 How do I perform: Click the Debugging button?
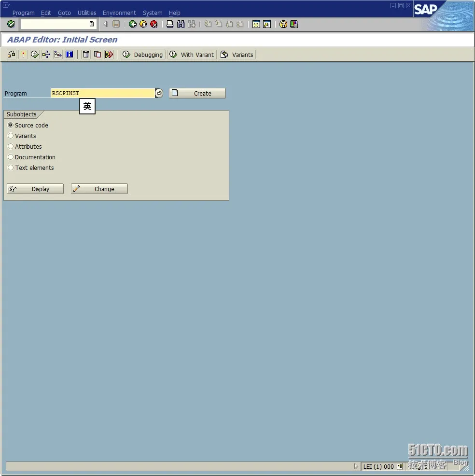click(143, 55)
